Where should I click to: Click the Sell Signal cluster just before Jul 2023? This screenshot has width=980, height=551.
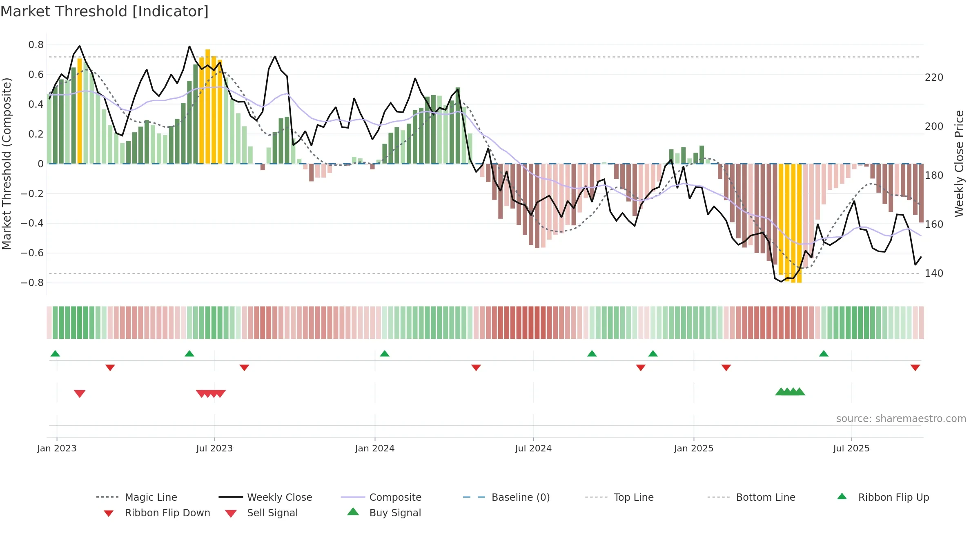211,394
